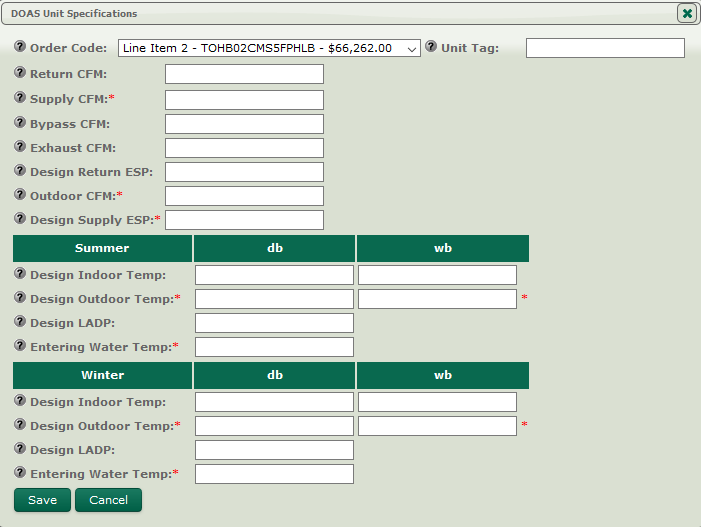Open help icon for Supply CFM

pos(20,98)
